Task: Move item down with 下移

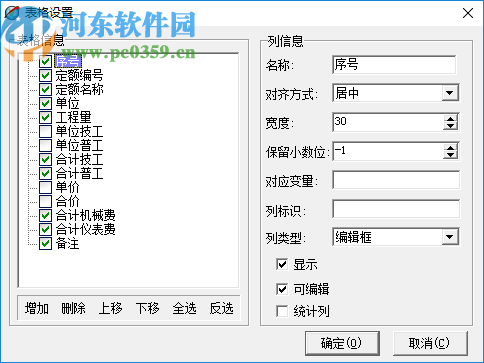Action: pyautogui.click(x=148, y=308)
